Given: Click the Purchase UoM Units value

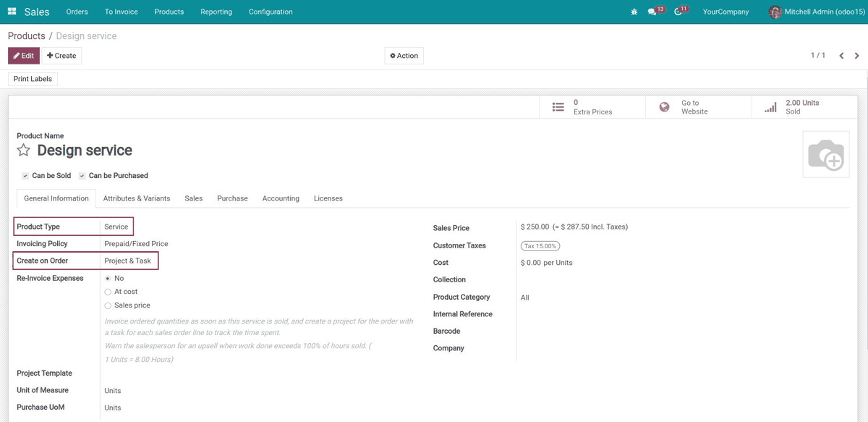Looking at the screenshot, I should (113, 408).
